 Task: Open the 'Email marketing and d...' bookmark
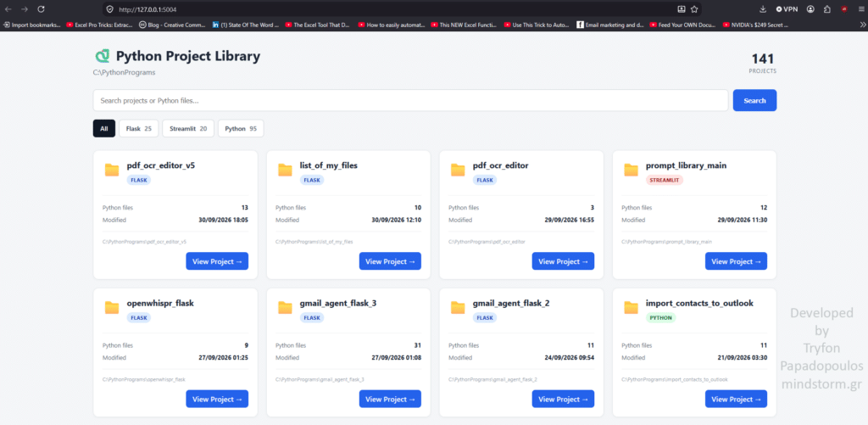pyautogui.click(x=610, y=25)
